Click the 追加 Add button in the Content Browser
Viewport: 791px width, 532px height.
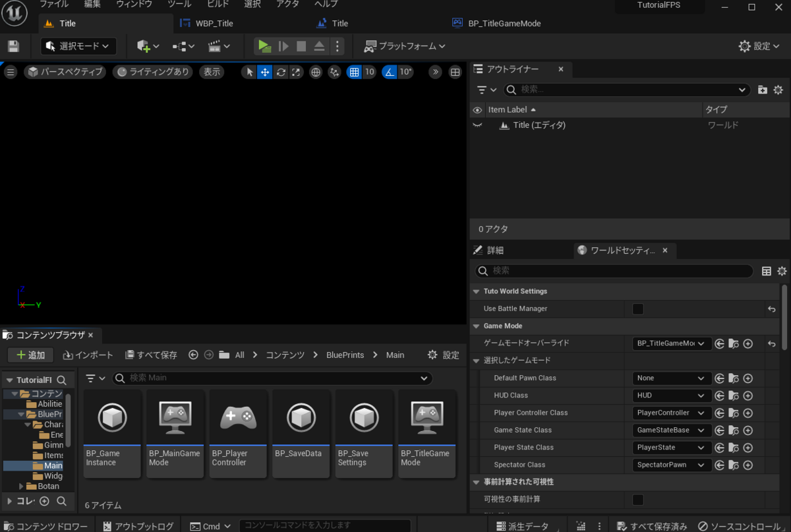(30, 355)
